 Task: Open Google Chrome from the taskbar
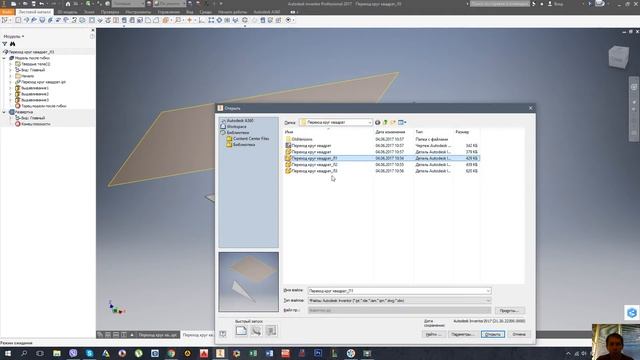pyautogui.click(x=171, y=353)
